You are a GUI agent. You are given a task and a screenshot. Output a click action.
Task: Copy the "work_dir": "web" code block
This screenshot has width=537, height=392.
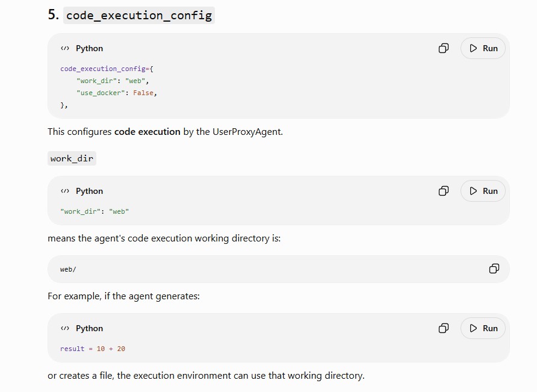[444, 191]
